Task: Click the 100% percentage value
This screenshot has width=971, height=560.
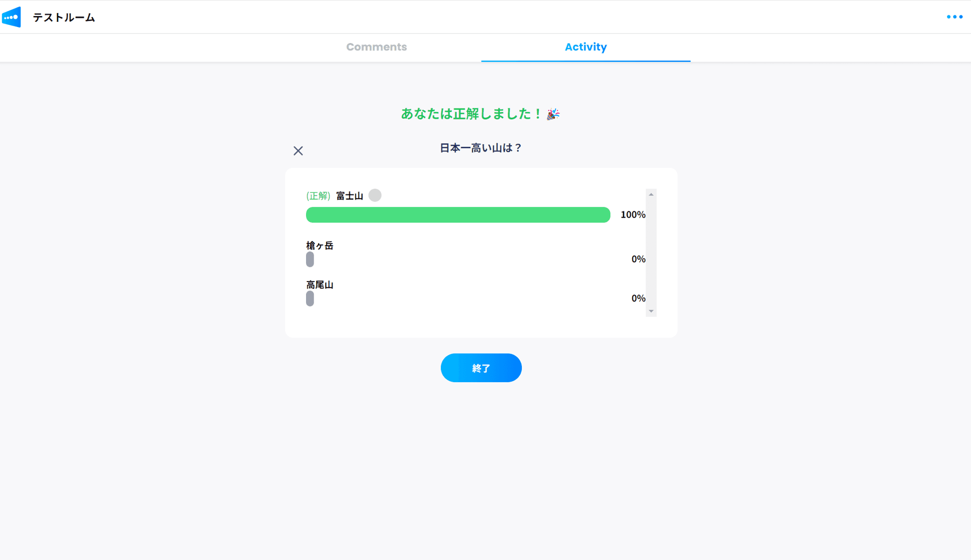Action: tap(633, 215)
